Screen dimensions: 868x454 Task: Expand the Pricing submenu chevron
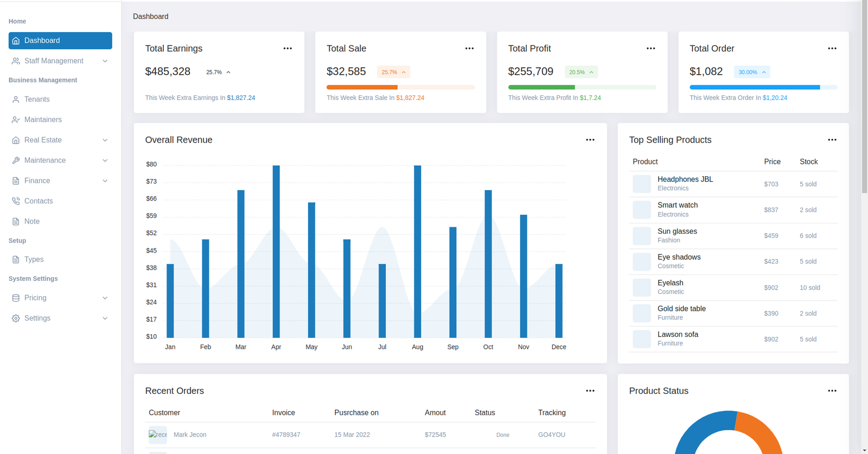click(105, 298)
